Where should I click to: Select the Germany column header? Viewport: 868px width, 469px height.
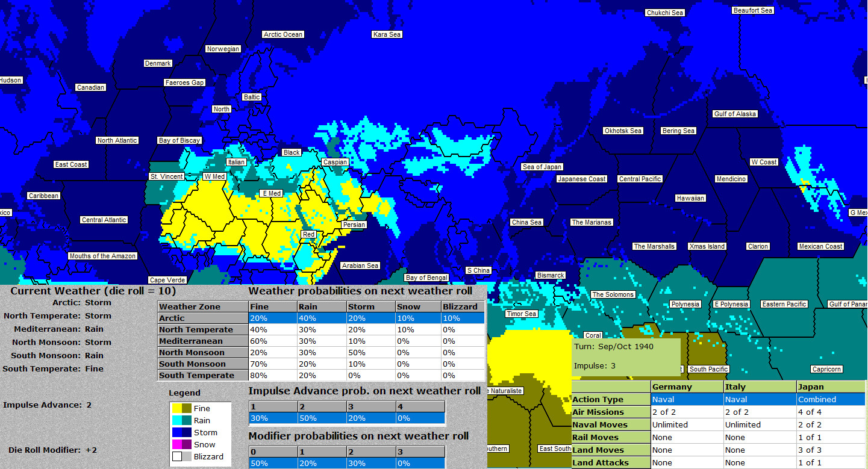click(x=687, y=387)
